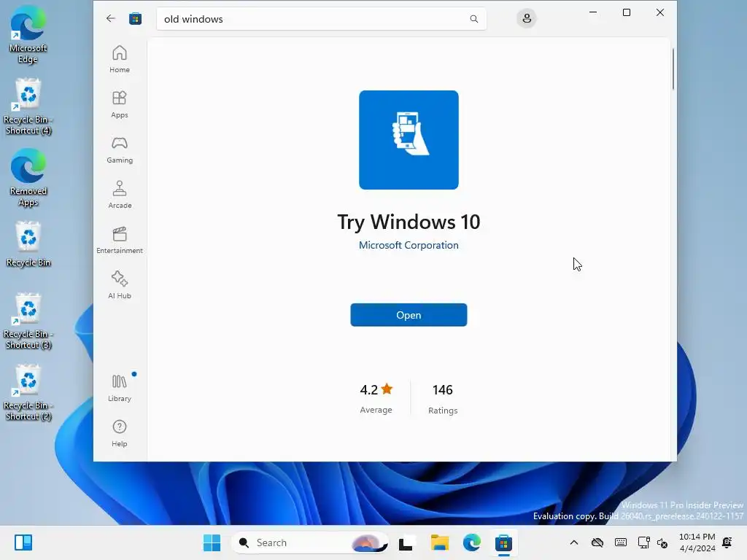Screen dimensions: 747x560
Task: Click the search magnifier icon in Store
Action: click(473, 18)
